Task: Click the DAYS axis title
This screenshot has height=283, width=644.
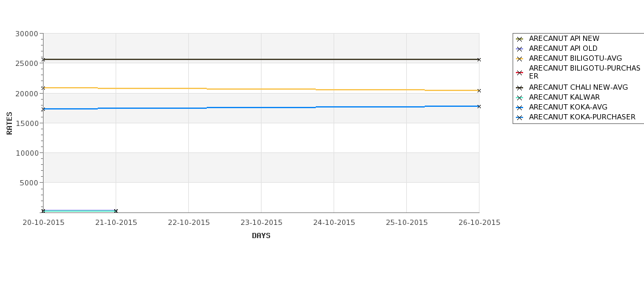Action: [x=261, y=236]
